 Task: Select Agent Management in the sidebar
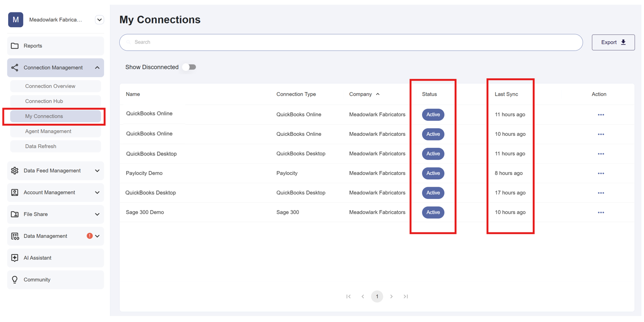click(48, 131)
